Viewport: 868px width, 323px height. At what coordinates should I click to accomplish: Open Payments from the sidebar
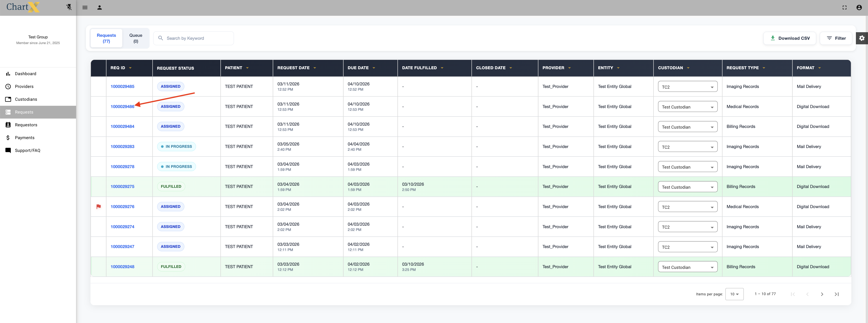(x=25, y=138)
